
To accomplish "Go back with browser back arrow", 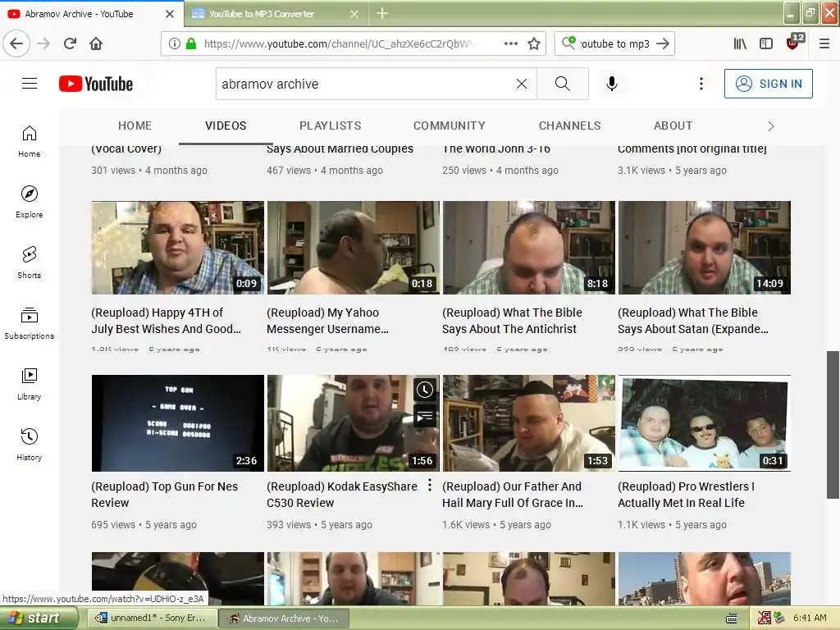I will pyautogui.click(x=16, y=43).
